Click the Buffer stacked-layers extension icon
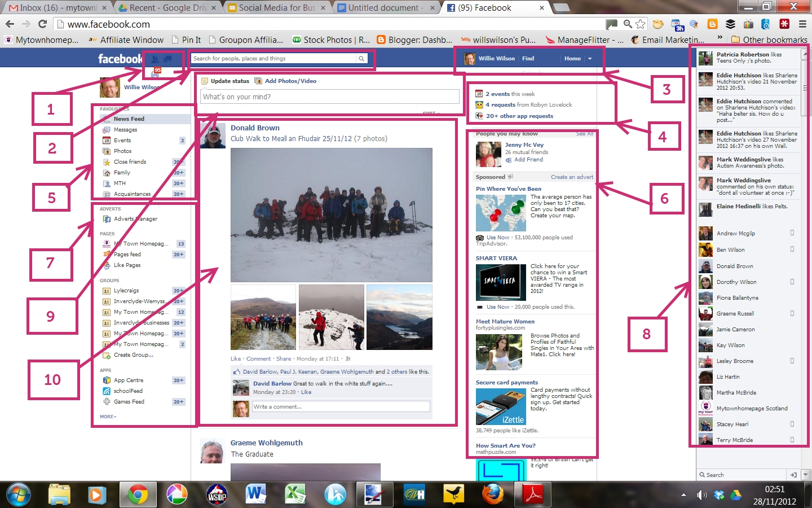Image resolution: width=812 pixels, height=508 pixels. point(730,24)
